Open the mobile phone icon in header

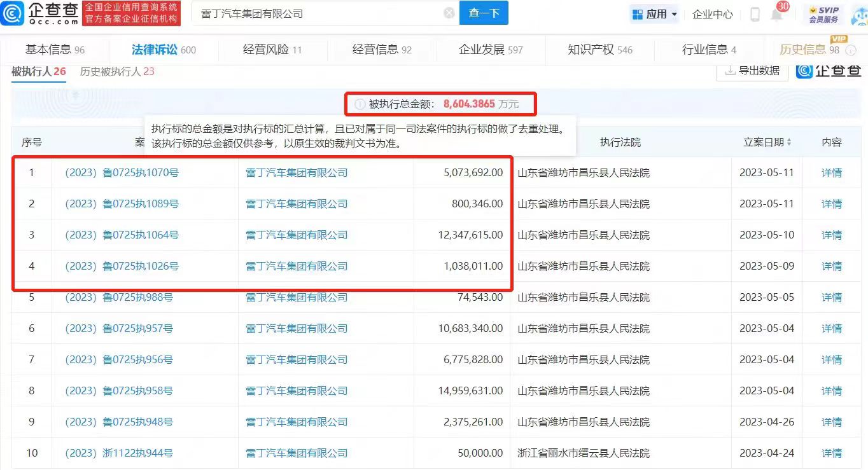pos(755,14)
